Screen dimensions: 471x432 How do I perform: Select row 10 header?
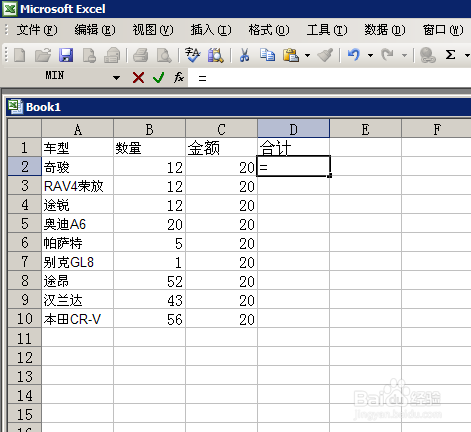click(x=24, y=319)
